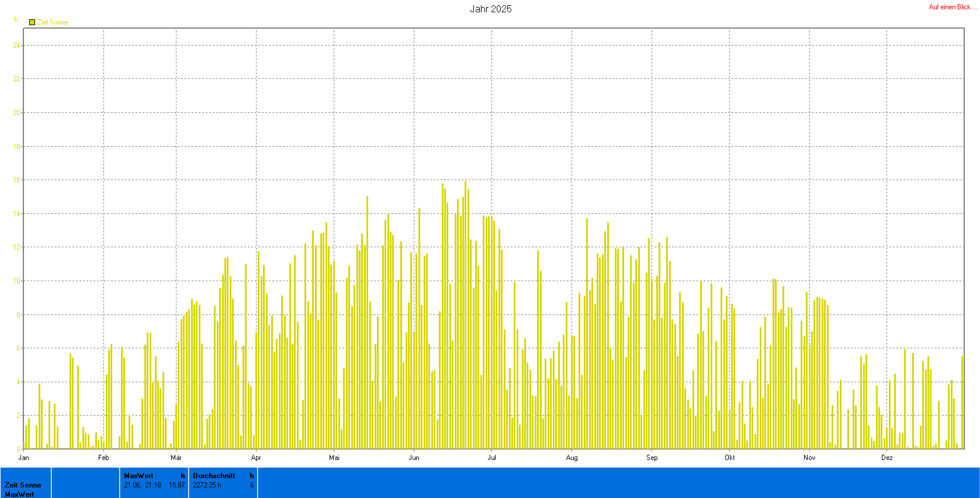Click the '2272:25 h' total value

coord(207,485)
